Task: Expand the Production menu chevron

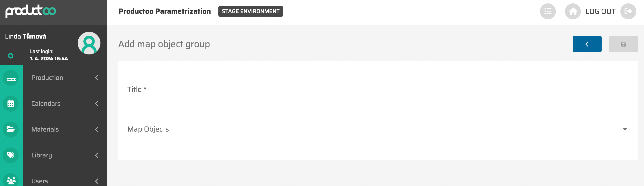Action: pyautogui.click(x=97, y=78)
